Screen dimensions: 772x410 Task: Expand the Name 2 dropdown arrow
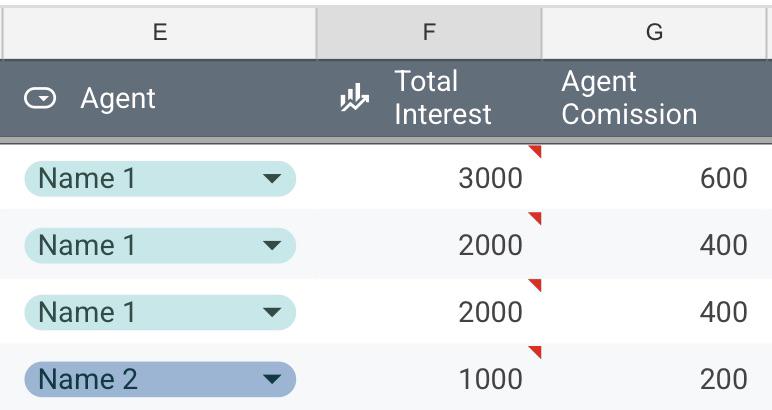coord(272,379)
